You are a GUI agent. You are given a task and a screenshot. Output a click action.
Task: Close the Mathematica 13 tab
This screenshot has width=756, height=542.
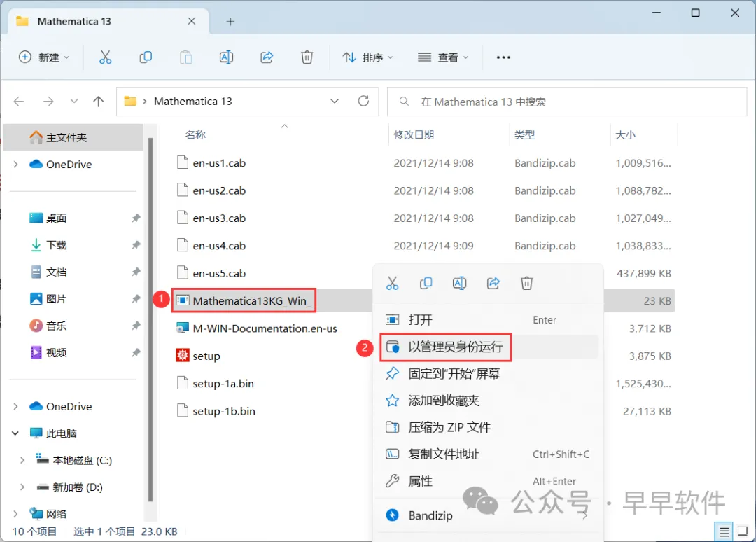point(191,21)
